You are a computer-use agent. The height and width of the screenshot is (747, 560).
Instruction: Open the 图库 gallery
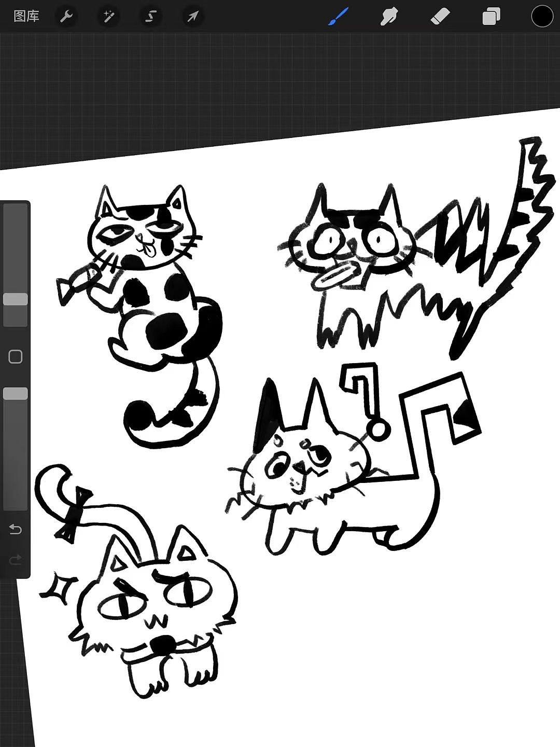pyautogui.click(x=26, y=17)
